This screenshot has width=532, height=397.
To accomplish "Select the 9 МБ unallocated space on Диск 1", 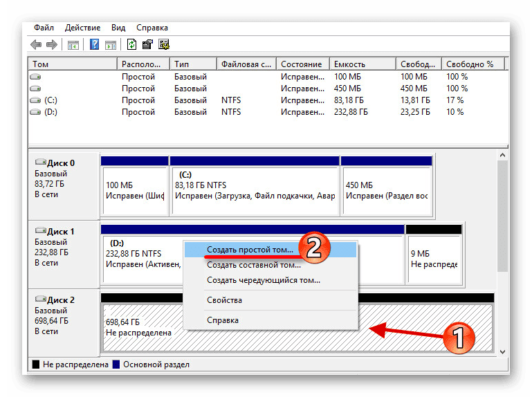I will [434, 255].
